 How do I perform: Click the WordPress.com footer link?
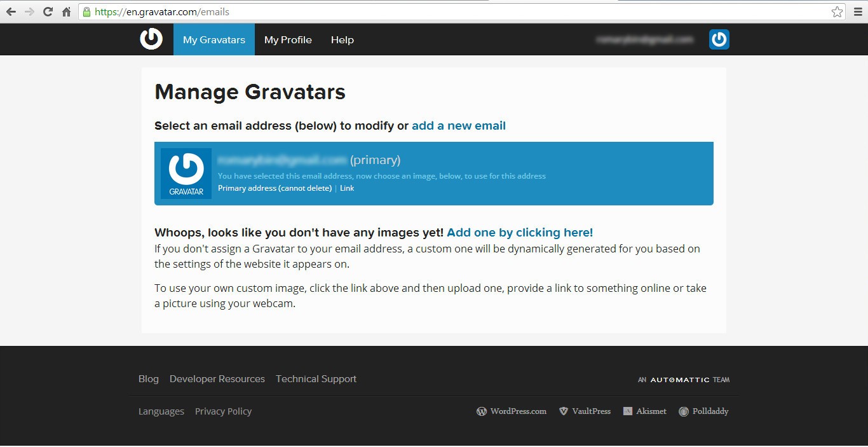coord(512,411)
